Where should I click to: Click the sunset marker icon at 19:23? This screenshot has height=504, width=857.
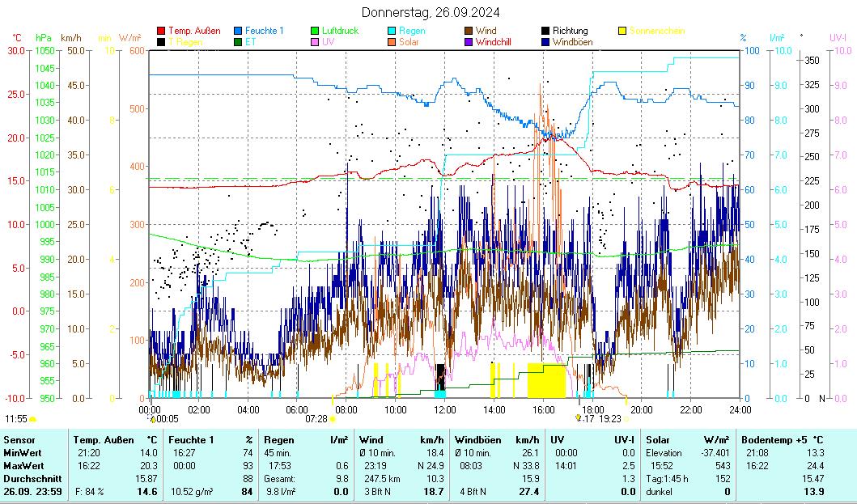pyautogui.click(x=626, y=419)
